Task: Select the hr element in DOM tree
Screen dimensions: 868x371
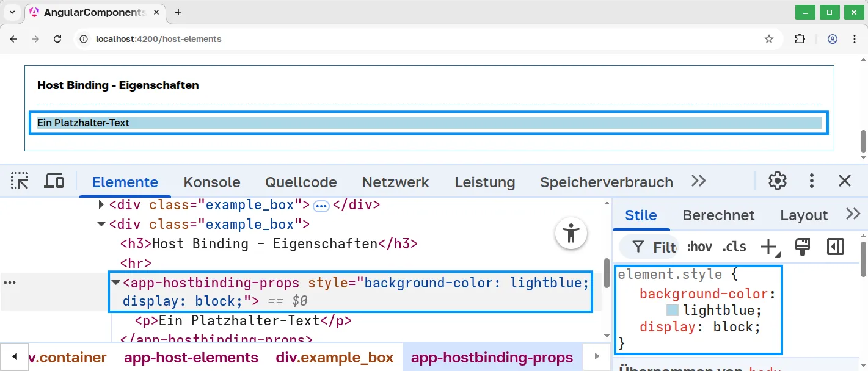Action: coord(136,264)
